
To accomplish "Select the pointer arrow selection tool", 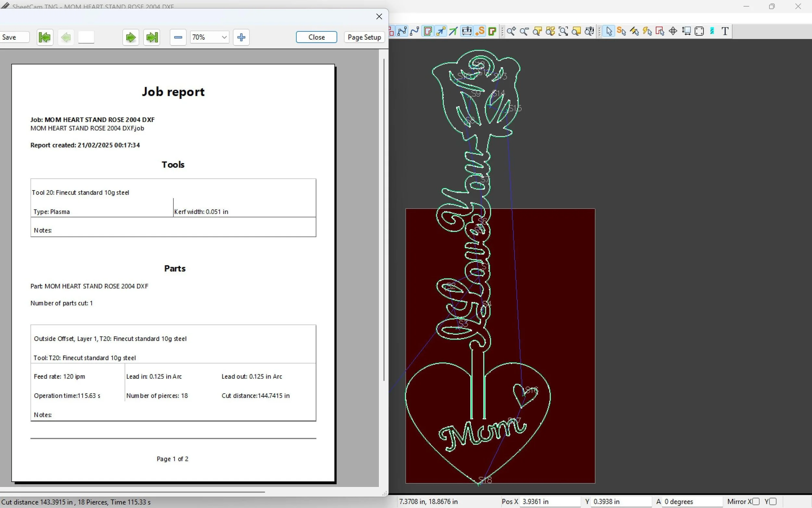I will (x=609, y=31).
